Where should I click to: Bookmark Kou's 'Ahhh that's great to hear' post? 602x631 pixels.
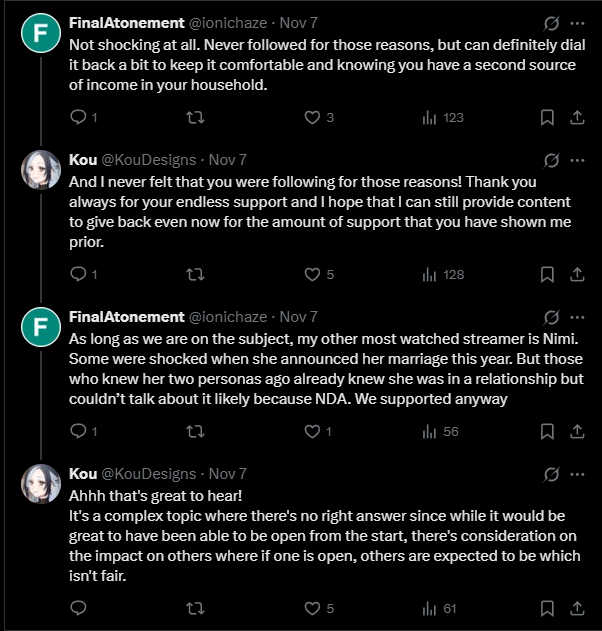tap(547, 607)
